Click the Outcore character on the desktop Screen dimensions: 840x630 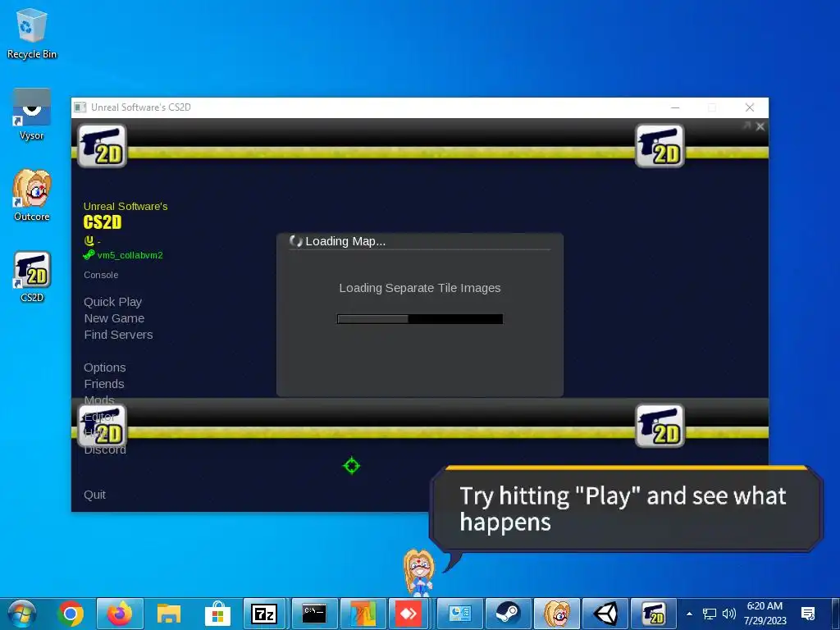419,572
